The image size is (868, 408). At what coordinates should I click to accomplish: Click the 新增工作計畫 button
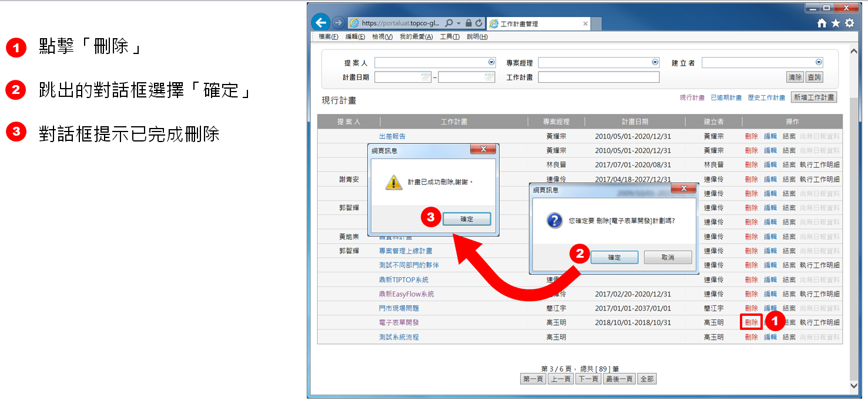tap(813, 97)
